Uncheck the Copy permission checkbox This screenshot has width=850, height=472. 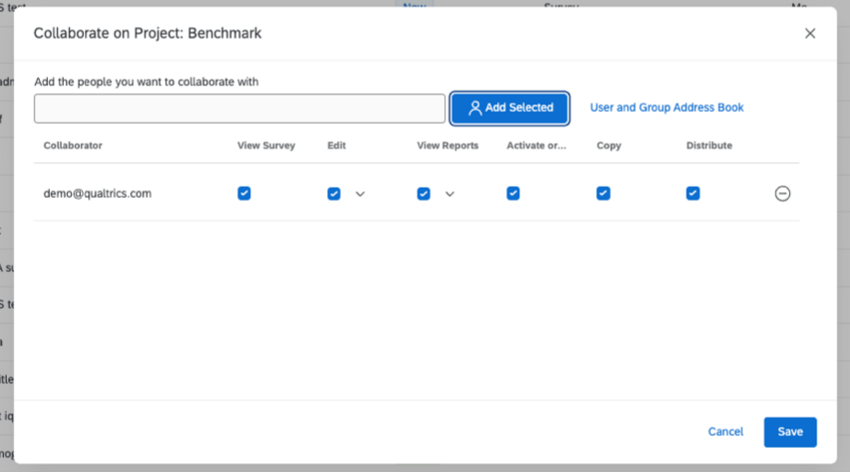coord(603,194)
